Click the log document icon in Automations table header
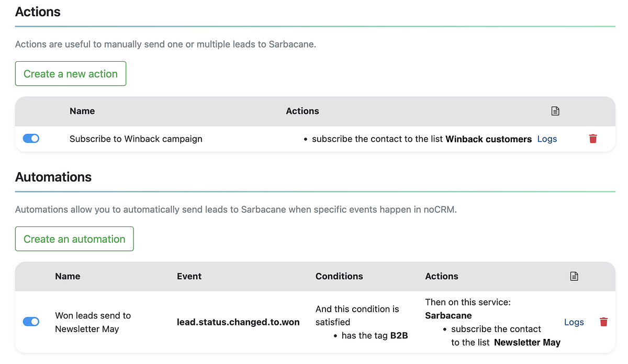Screen dimensions: 628x364 click(574, 276)
